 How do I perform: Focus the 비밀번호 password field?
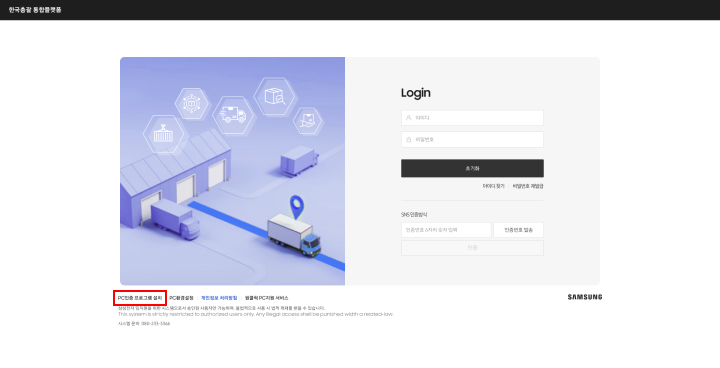click(x=472, y=139)
